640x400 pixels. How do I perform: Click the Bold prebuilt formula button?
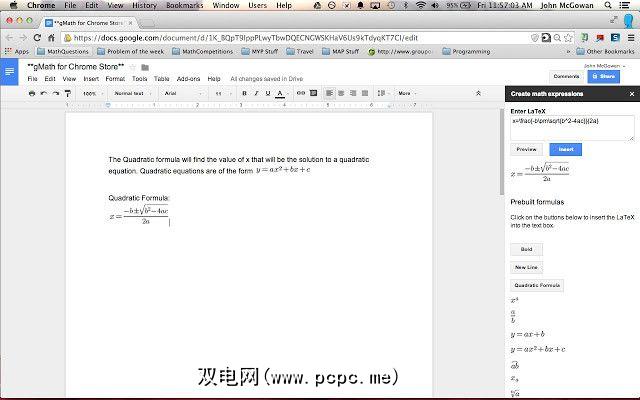(x=527, y=249)
